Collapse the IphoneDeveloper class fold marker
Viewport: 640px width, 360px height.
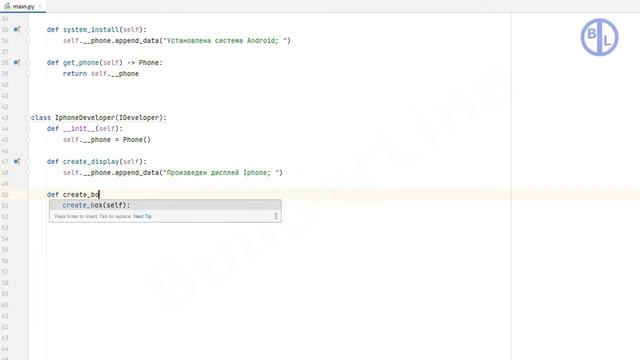tap(28, 118)
